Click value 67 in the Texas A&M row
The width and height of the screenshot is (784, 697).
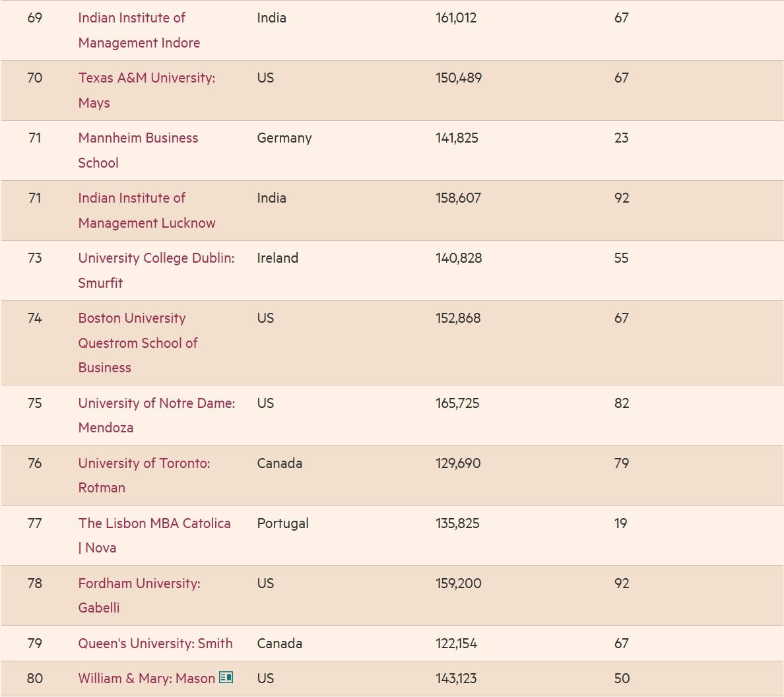(x=622, y=78)
